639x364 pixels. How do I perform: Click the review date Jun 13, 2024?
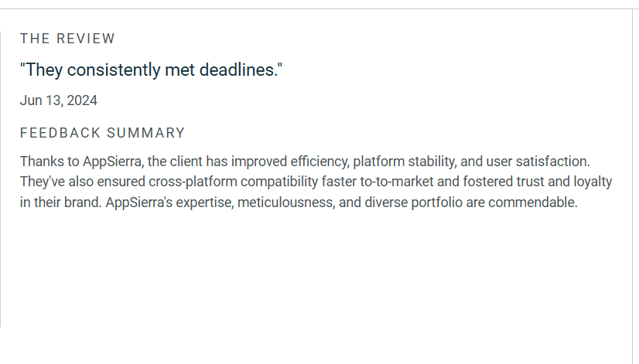click(59, 100)
